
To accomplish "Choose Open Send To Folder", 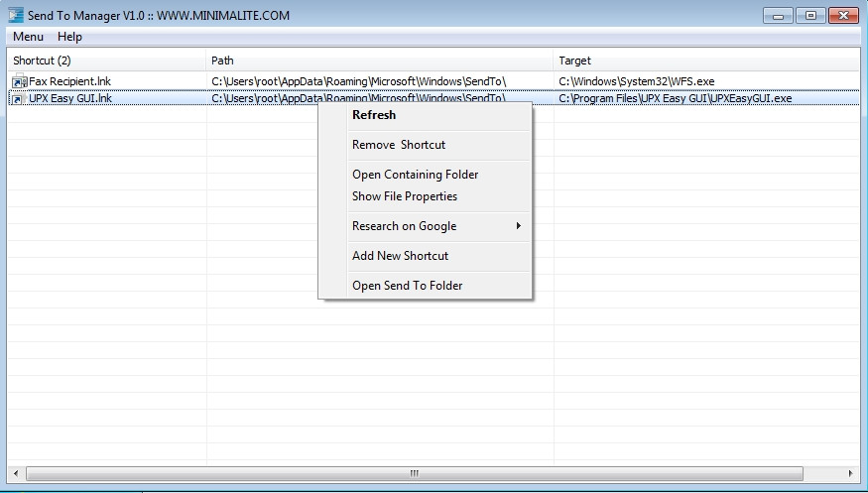I will point(408,286).
